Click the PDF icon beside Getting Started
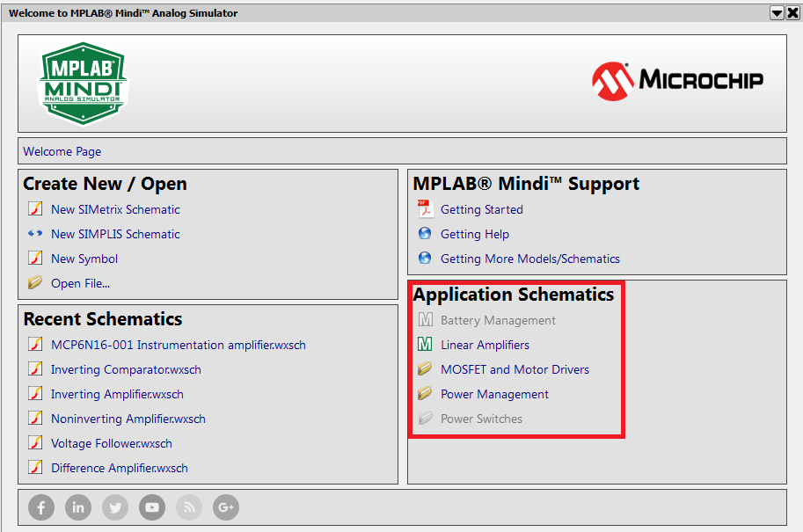The width and height of the screenshot is (803, 532). click(x=424, y=209)
